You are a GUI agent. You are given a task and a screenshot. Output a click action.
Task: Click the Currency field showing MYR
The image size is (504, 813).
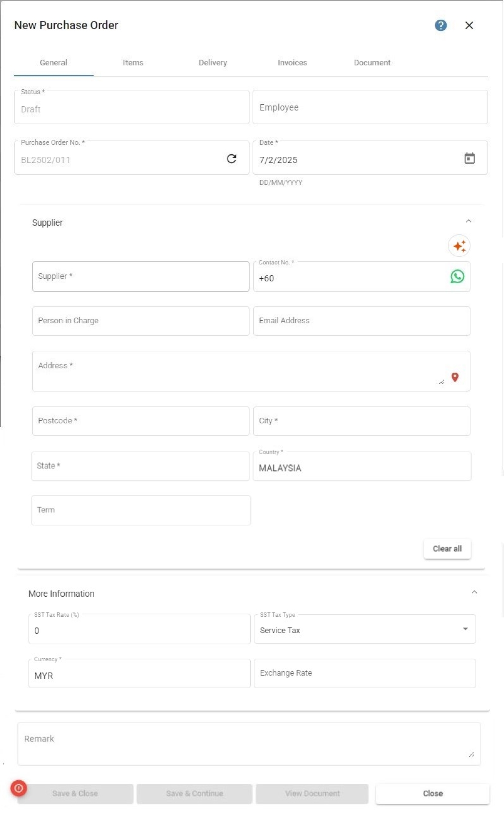pos(140,673)
